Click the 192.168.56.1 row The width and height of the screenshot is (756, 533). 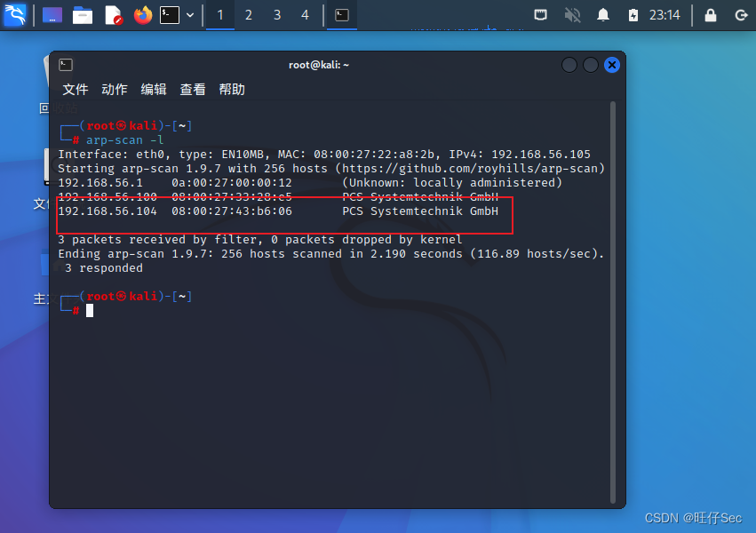coord(310,183)
